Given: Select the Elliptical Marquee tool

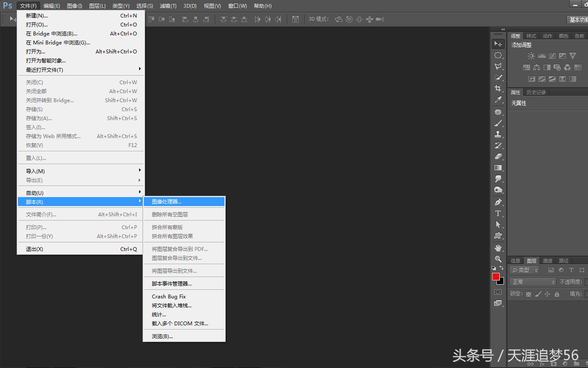Looking at the screenshot, I should coord(498,55).
